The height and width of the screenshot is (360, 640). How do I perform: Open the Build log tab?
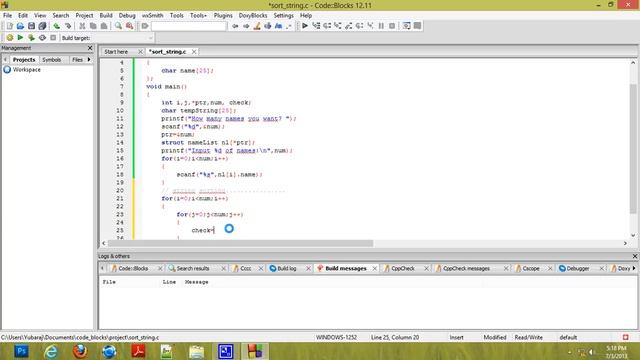tap(287, 269)
